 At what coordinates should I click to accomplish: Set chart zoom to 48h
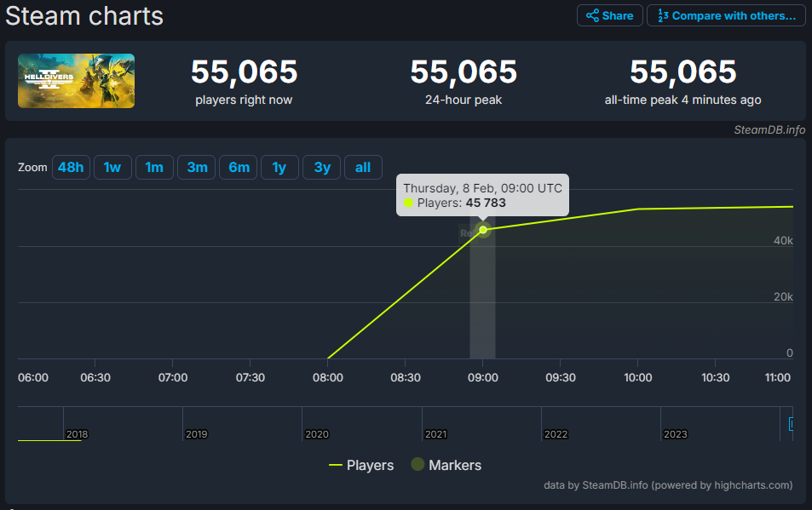pyautogui.click(x=71, y=168)
